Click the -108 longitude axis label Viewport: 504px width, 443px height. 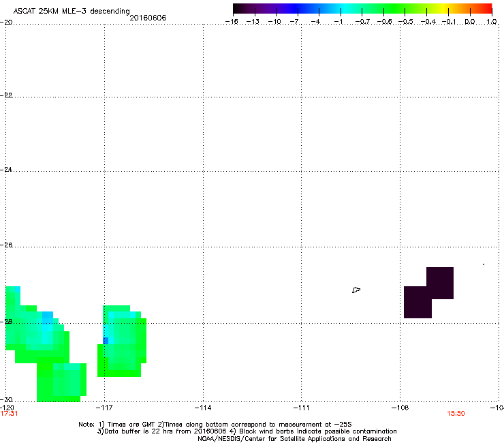click(x=400, y=408)
